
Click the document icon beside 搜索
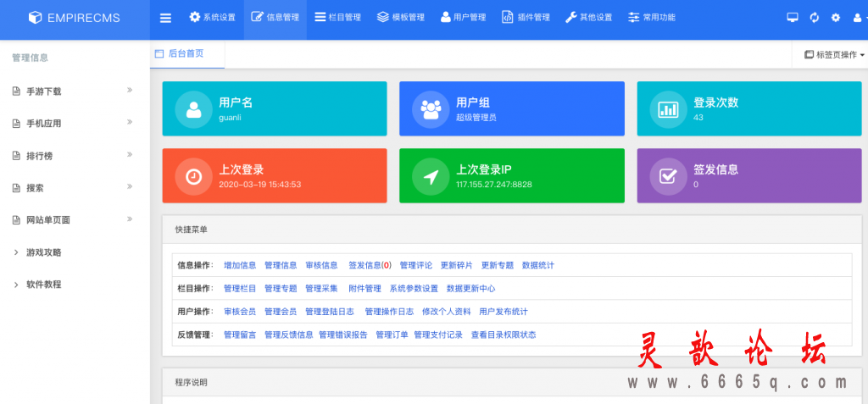pos(17,188)
